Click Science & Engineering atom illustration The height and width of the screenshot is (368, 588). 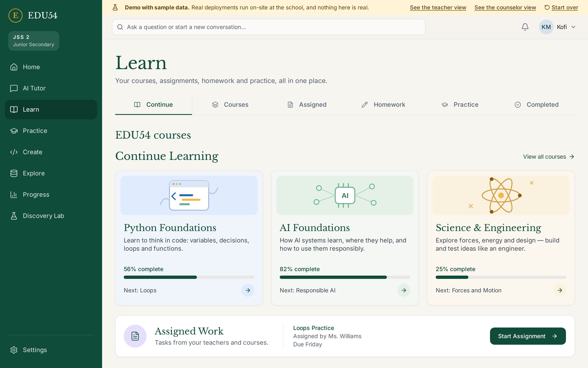tap(501, 195)
